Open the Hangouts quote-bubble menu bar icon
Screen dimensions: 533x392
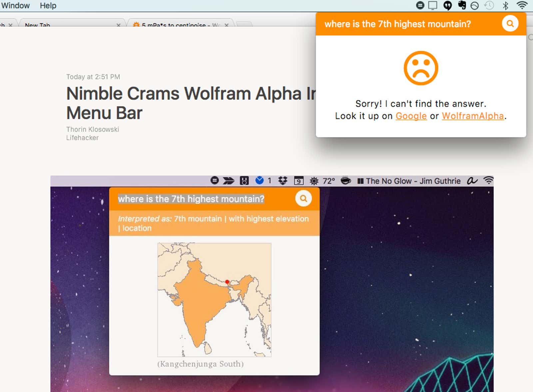448,6
